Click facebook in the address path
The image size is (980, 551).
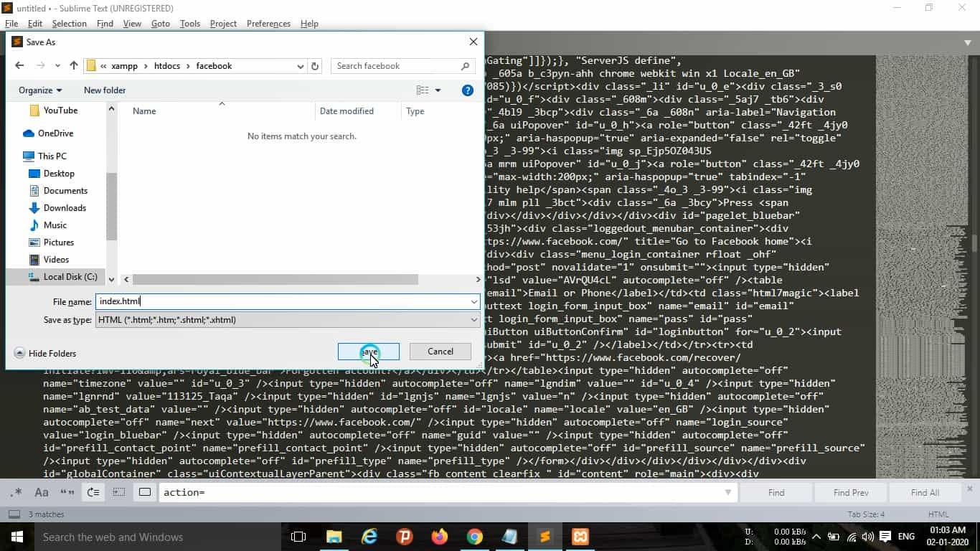pyautogui.click(x=214, y=66)
